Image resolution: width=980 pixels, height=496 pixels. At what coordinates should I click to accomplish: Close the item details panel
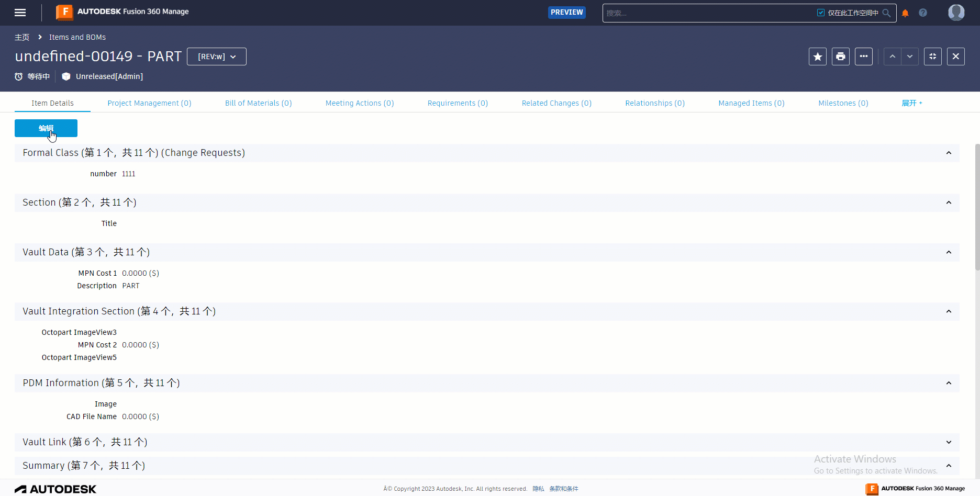(x=956, y=57)
